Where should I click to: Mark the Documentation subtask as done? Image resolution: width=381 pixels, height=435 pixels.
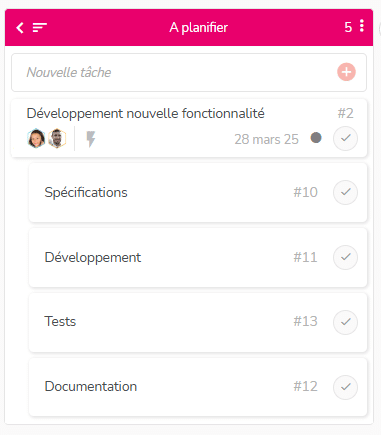pyautogui.click(x=345, y=387)
